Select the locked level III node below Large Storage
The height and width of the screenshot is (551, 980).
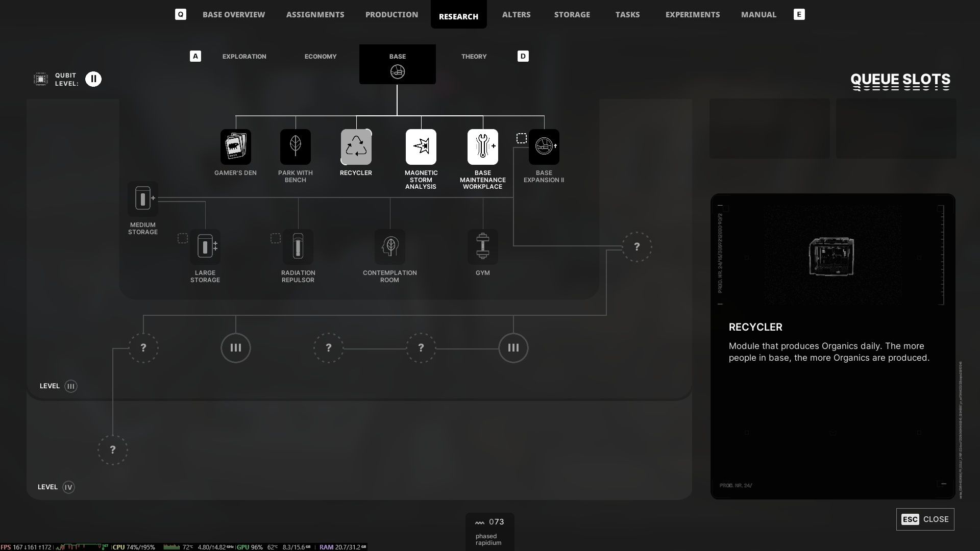click(x=235, y=348)
